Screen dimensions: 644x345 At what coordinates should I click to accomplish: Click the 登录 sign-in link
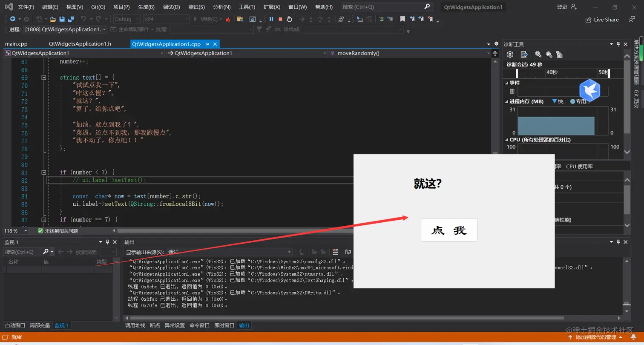pos(562,7)
